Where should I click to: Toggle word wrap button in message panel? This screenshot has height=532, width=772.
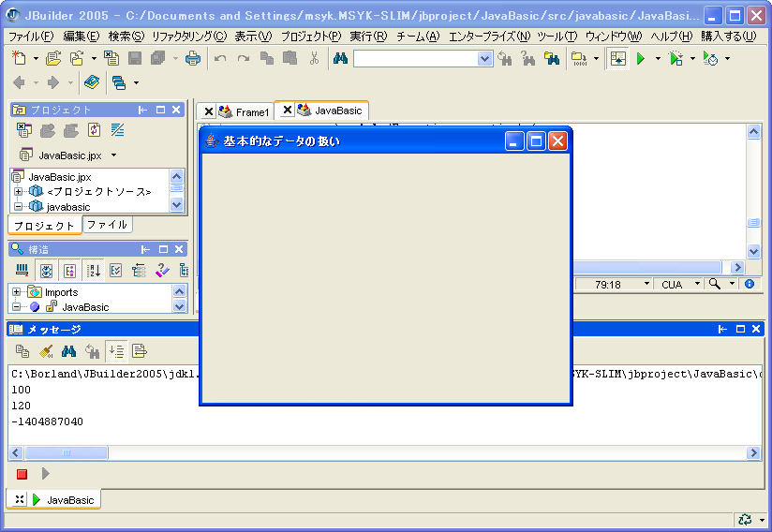pyautogui.click(x=140, y=351)
